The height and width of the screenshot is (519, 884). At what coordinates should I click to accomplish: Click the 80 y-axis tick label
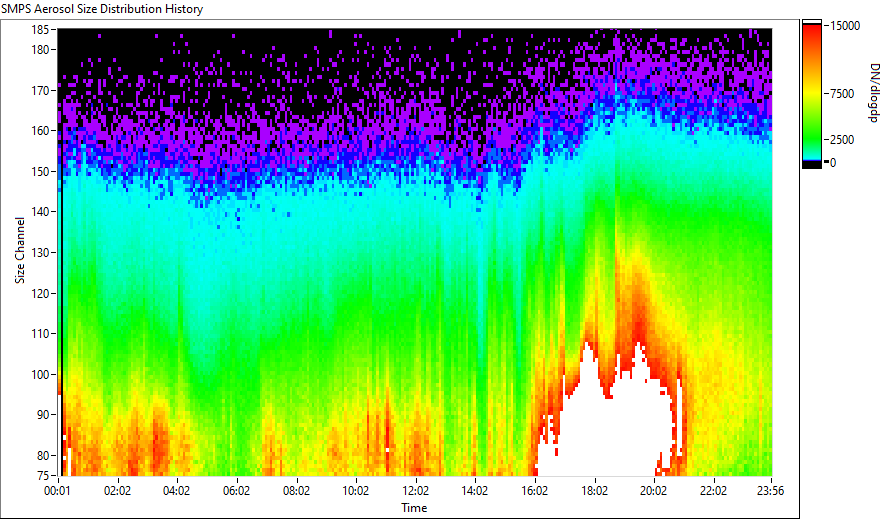click(x=43, y=455)
